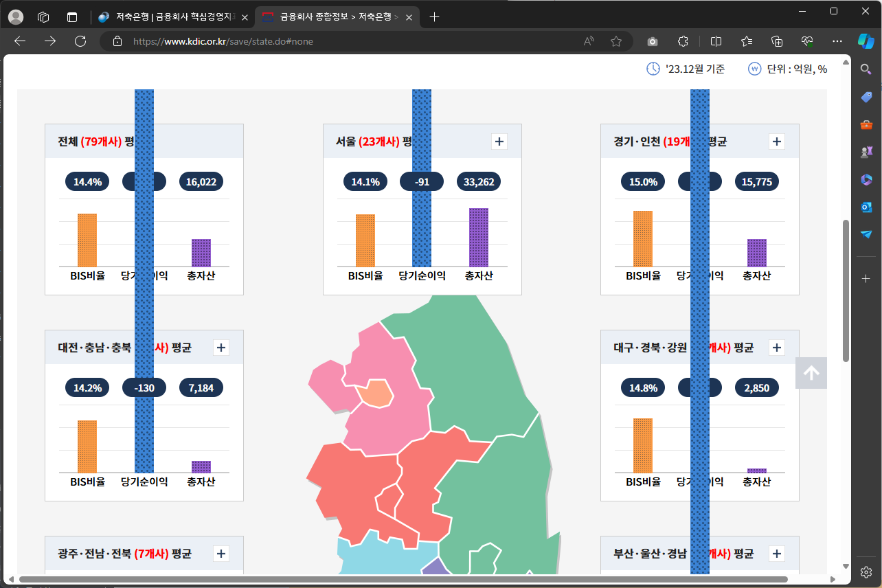This screenshot has height=588, width=882.
Task: Click the 14.1% badge in 서울 card
Action: [x=365, y=182]
